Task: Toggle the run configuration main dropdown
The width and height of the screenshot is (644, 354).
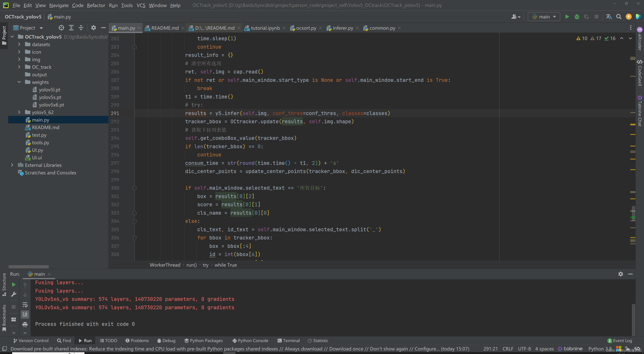Action: tap(554, 17)
